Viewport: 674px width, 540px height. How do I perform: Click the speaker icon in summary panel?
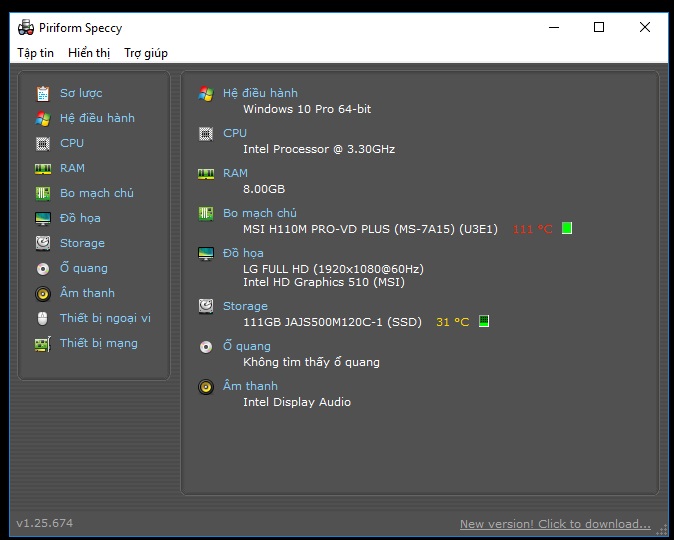tap(206, 387)
